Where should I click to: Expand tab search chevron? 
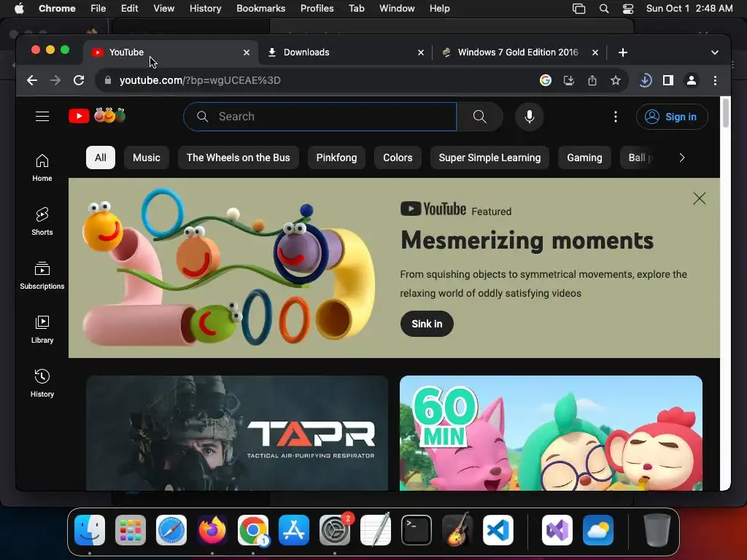click(715, 52)
